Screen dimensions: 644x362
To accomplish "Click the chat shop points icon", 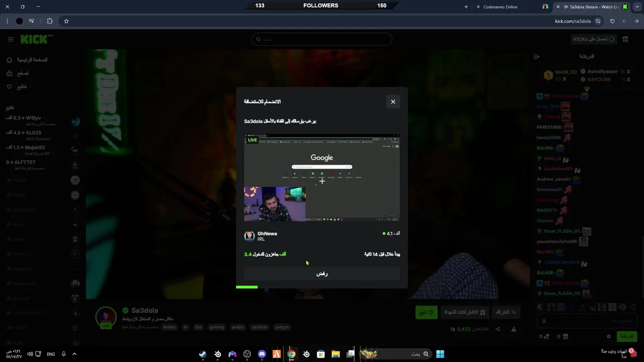I will point(565,336).
